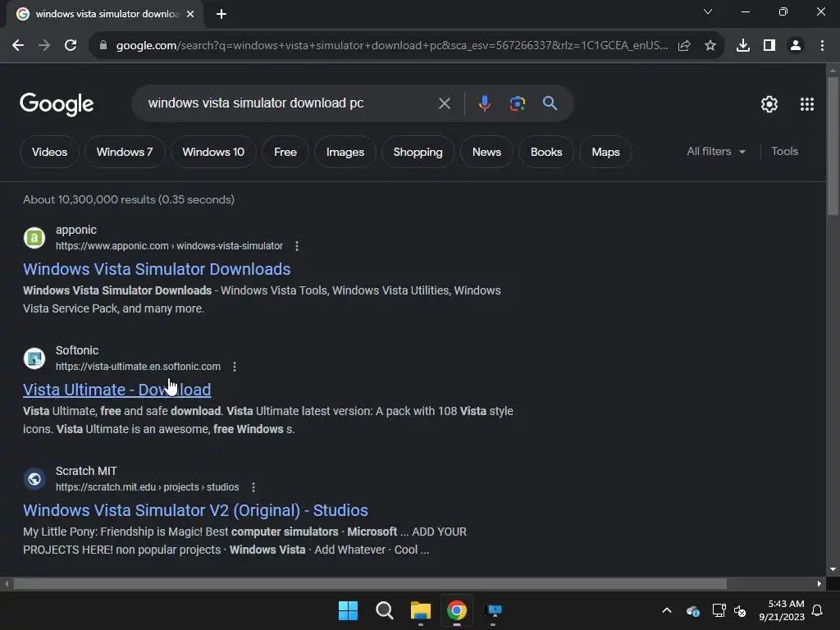Clear the search query with the X
Image resolution: width=840 pixels, height=630 pixels.
click(445, 103)
